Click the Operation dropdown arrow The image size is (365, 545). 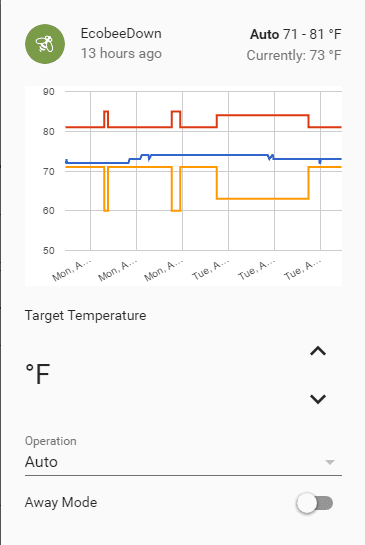pyautogui.click(x=330, y=462)
